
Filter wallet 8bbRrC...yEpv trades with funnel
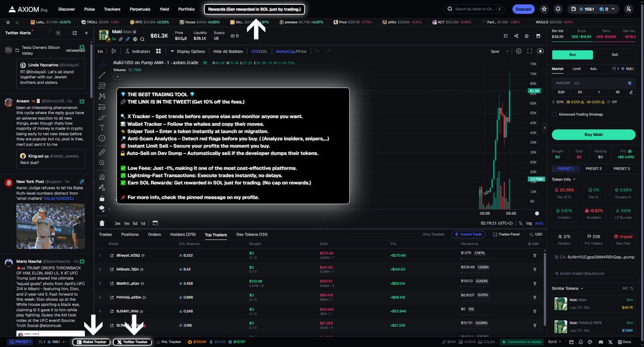point(535,283)
